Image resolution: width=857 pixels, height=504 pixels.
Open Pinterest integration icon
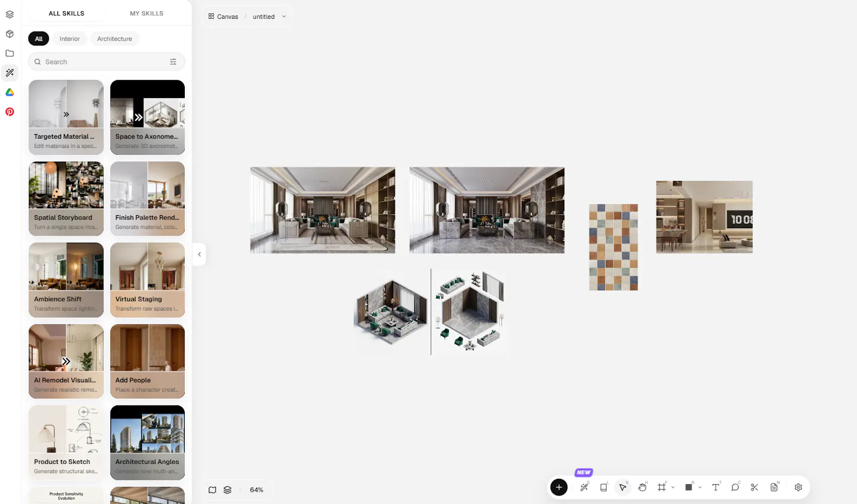[x=10, y=112]
